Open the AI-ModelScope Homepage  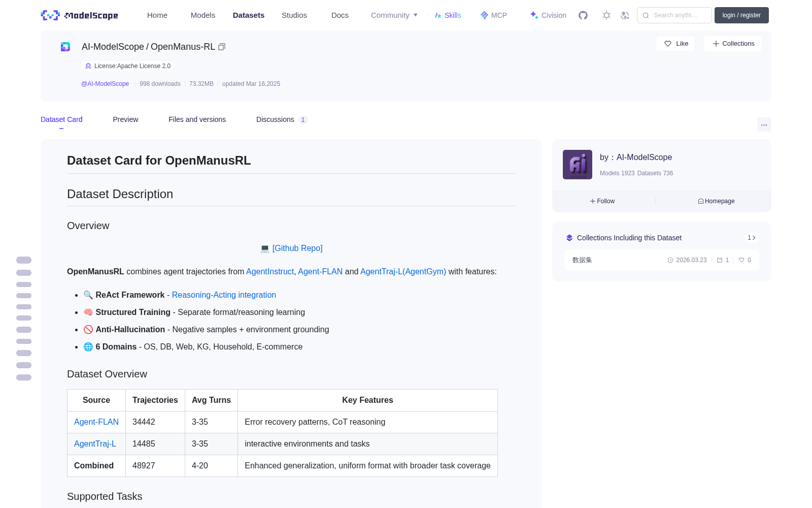click(716, 201)
